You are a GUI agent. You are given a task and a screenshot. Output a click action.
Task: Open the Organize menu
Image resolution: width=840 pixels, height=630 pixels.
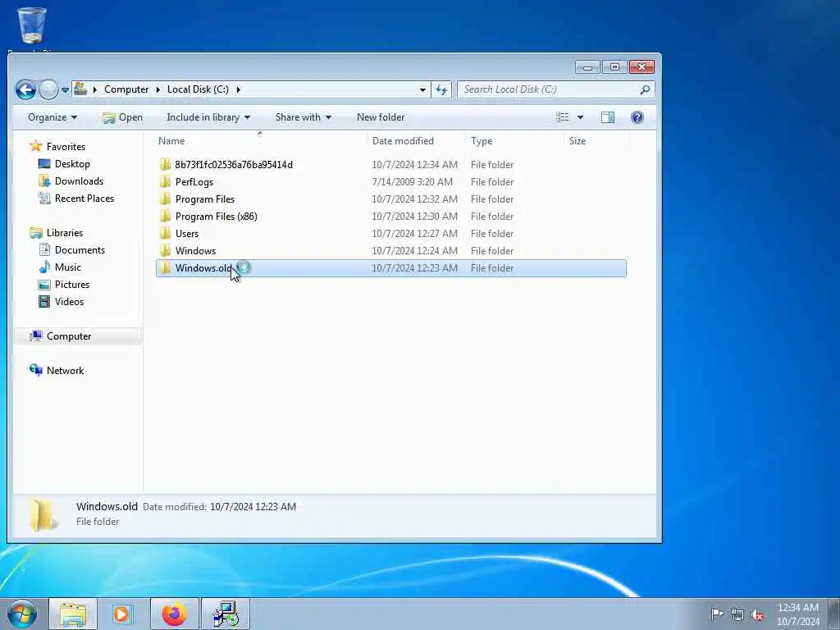click(x=52, y=117)
